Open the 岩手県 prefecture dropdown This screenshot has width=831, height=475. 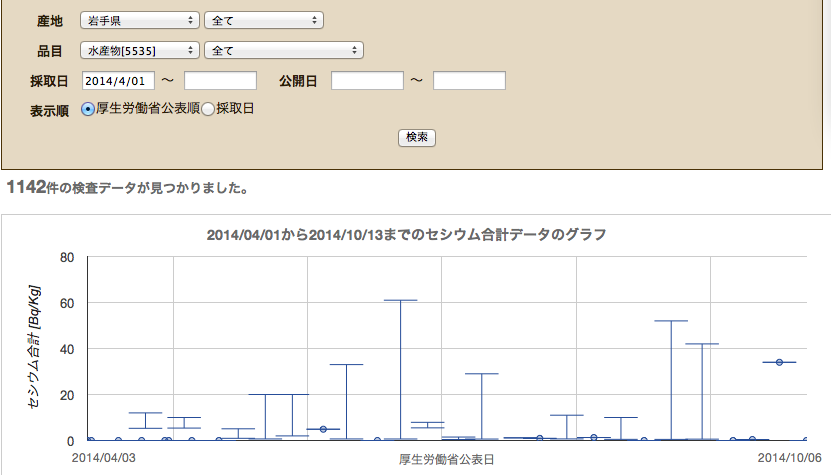[139, 20]
